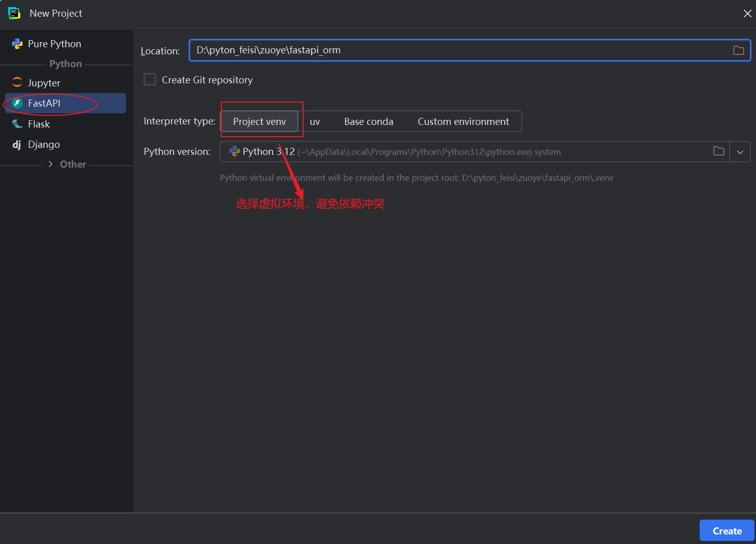Click the PyCharm logo icon in title bar
756x544 pixels.
pyautogui.click(x=14, y=13)
